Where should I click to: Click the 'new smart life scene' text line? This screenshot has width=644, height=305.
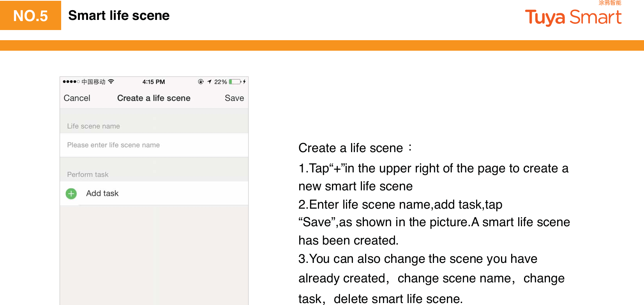(x=355, y=186)
